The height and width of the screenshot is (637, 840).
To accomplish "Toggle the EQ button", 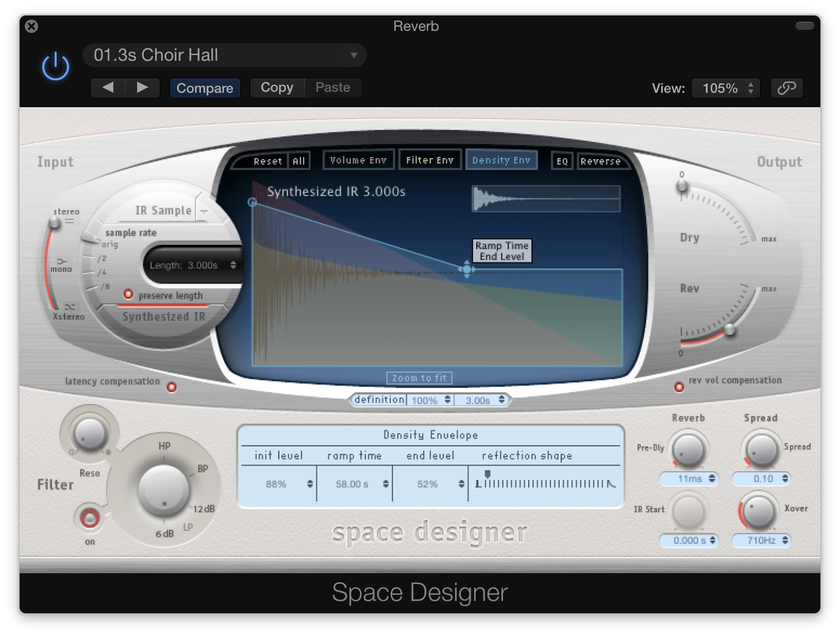I will [562, 161].
